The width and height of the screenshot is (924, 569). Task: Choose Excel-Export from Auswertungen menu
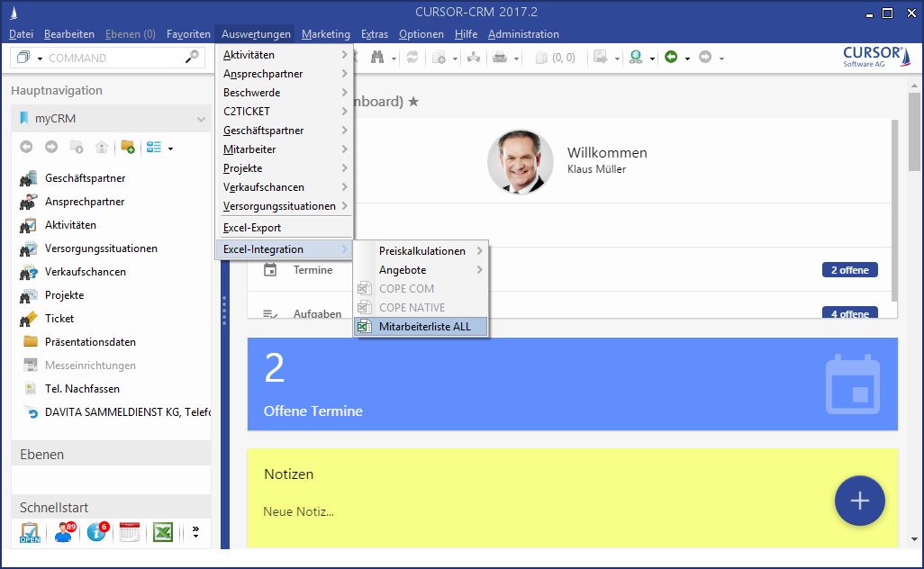click(x=252, y=228)
